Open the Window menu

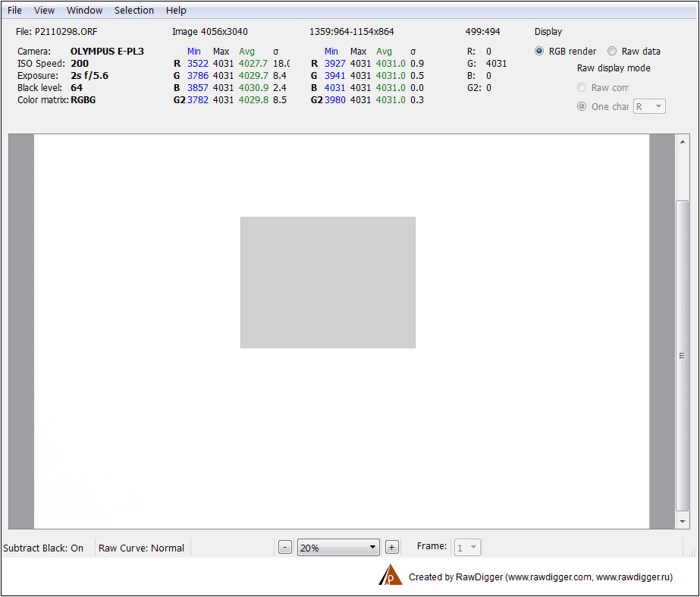(x=84, y=11)
